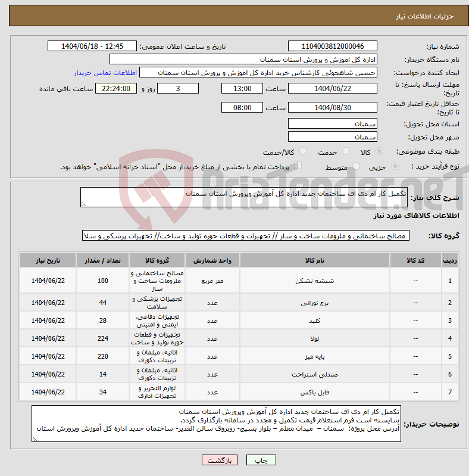This screenshot has width=469, height=476.
Task: Toggle the اسناد خزانه اسلامی payment checkbox
Action: (x=298, y=166)
